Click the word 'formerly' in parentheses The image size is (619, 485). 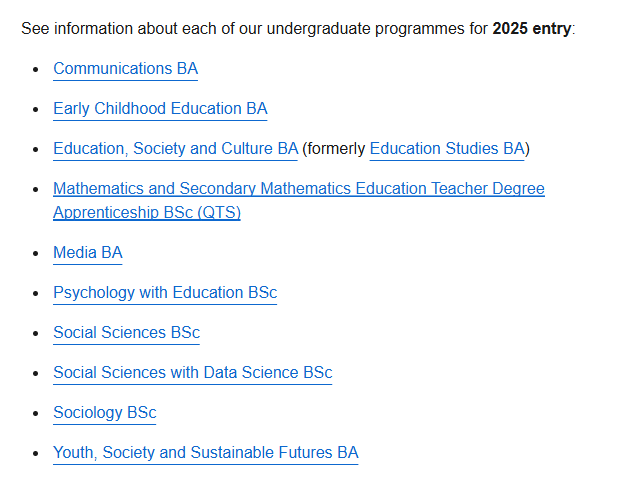tap(336, 148)
